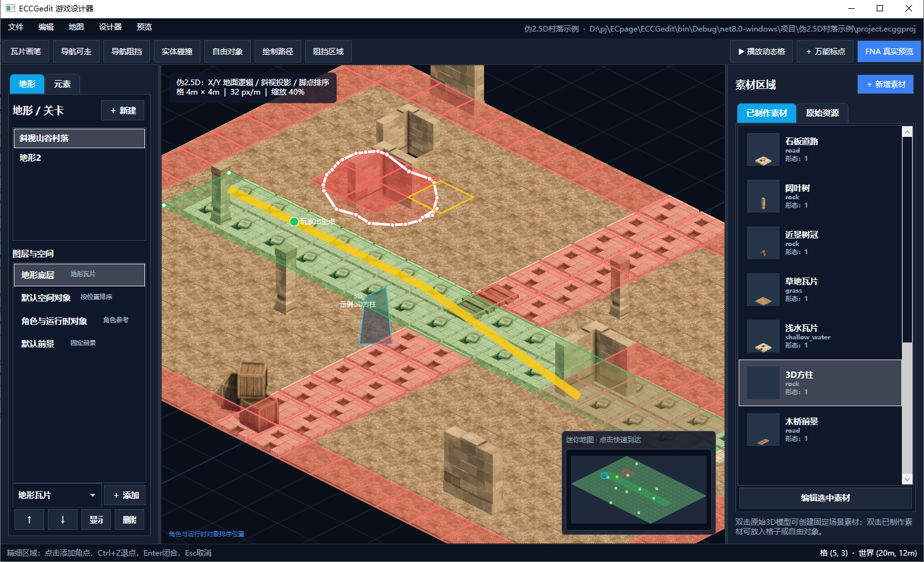Click the 木桥前景 asset thumbnail

click(x=763, y=430)
